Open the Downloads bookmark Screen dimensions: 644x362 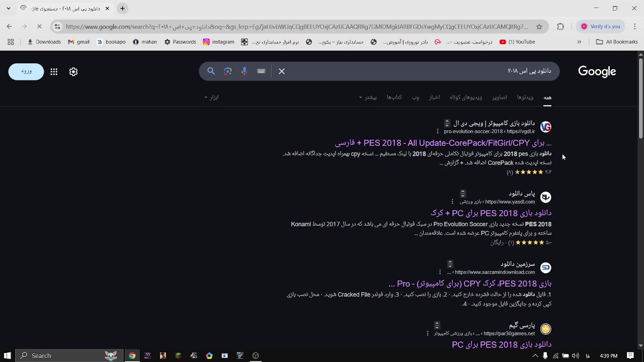tap(44, 42)
